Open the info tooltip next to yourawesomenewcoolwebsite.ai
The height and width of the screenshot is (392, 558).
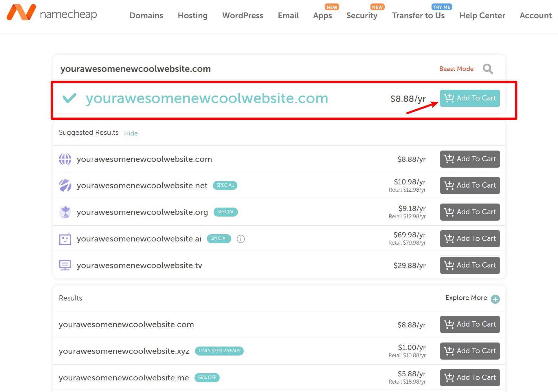pyautogui.click(x=241, y=239)
